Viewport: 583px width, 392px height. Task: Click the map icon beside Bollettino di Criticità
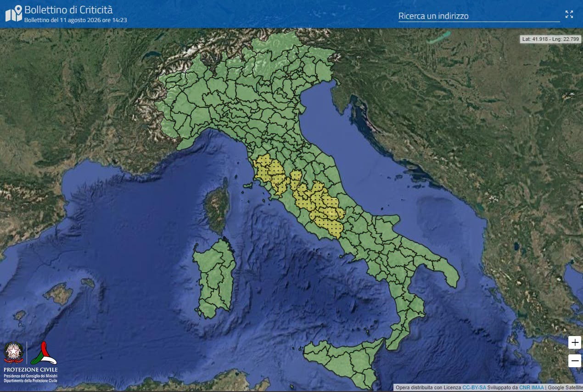(x=14, y=13)
